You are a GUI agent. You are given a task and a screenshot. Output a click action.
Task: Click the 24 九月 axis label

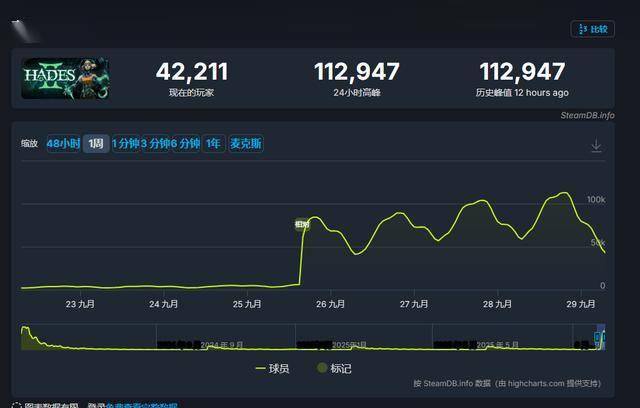pos(163,304)
